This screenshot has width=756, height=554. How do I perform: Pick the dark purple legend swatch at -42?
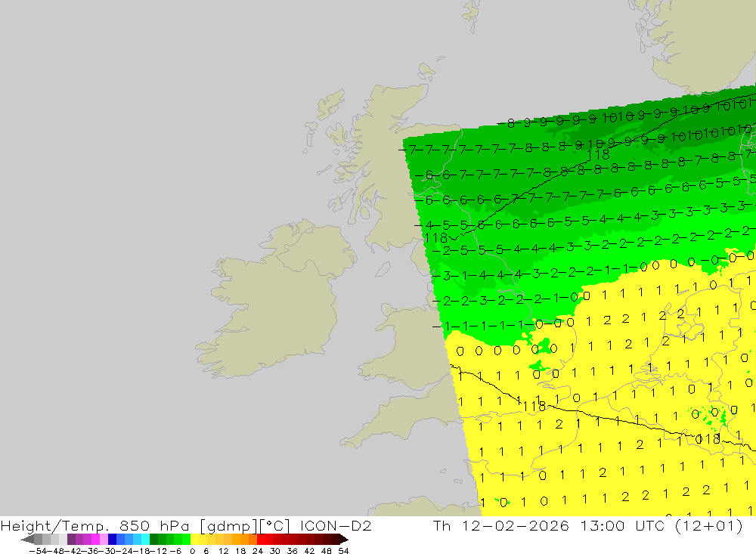(x=71, y=540)
